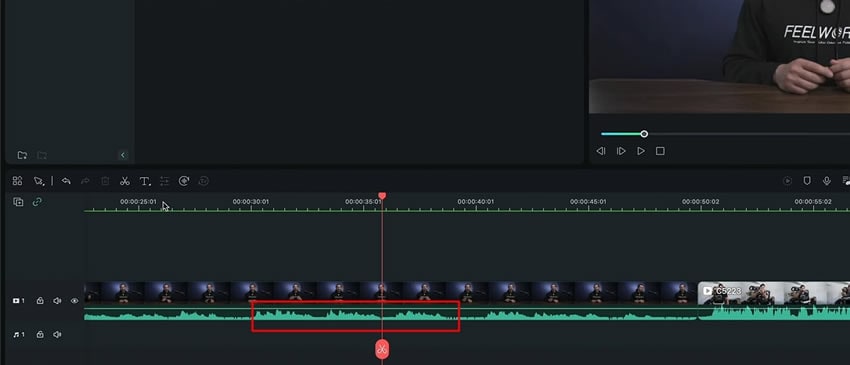Step forward one frame in preview

pos(621,151)
